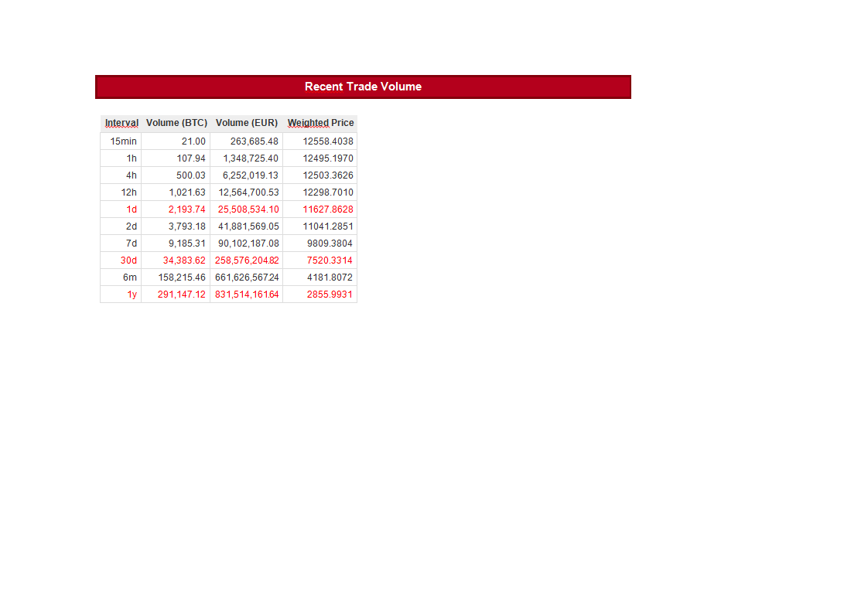868x613 pixels.
Task: Click the Volume (BTC) column header
Action: coord(176,122)
